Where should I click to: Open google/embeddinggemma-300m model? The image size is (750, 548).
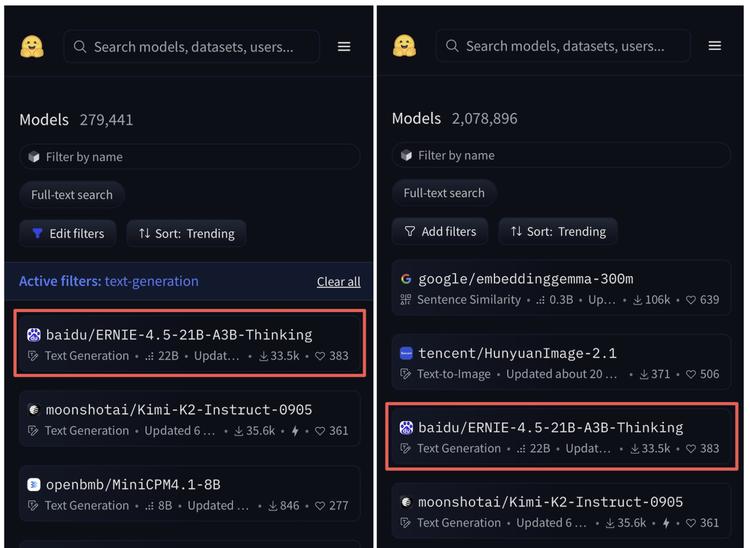click(561, 288)
